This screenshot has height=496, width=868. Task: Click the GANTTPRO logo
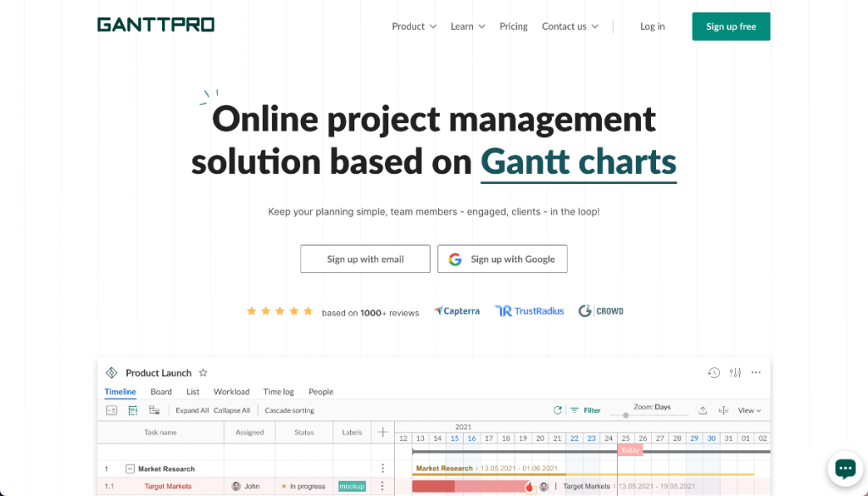tap(156, 25)
